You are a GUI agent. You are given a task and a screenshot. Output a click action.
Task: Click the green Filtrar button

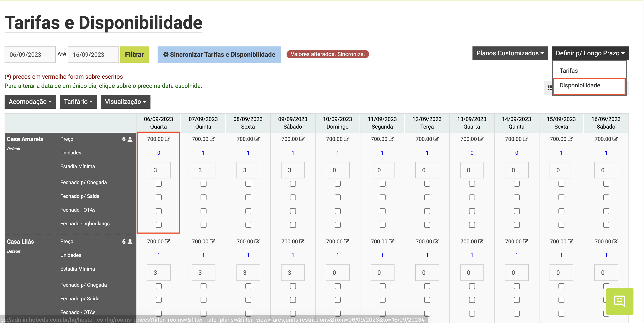point(134,54)
